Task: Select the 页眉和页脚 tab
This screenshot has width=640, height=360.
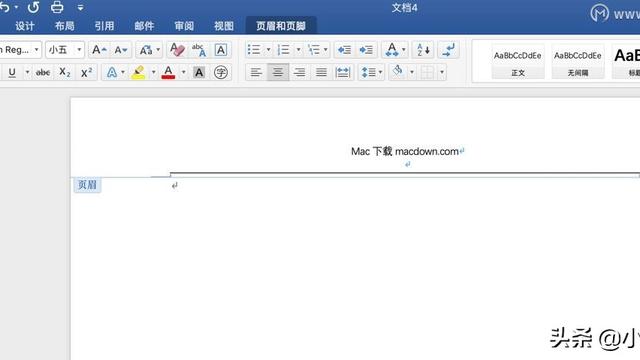Action: tap(281, 26)
